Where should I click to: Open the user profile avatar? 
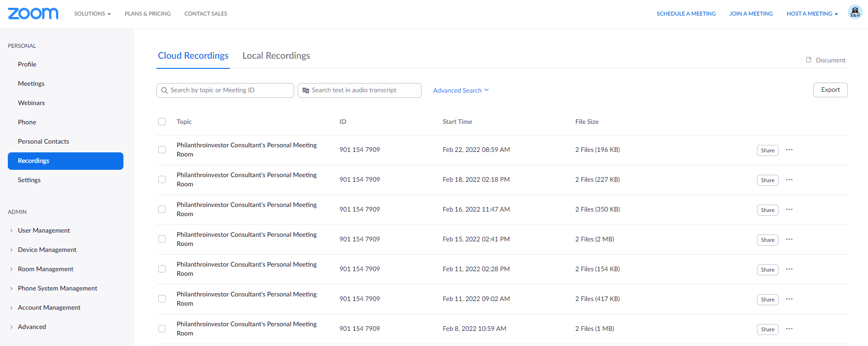click(855, 12)
